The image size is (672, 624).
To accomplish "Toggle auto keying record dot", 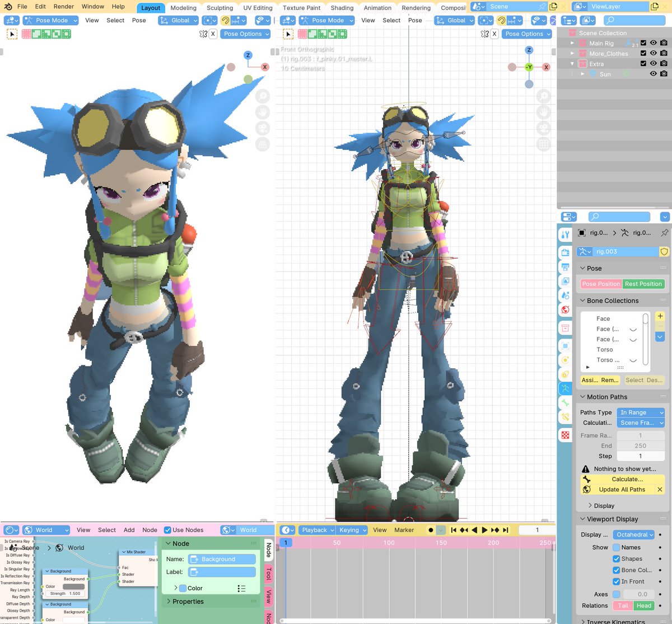I will (x=431, y=530).
